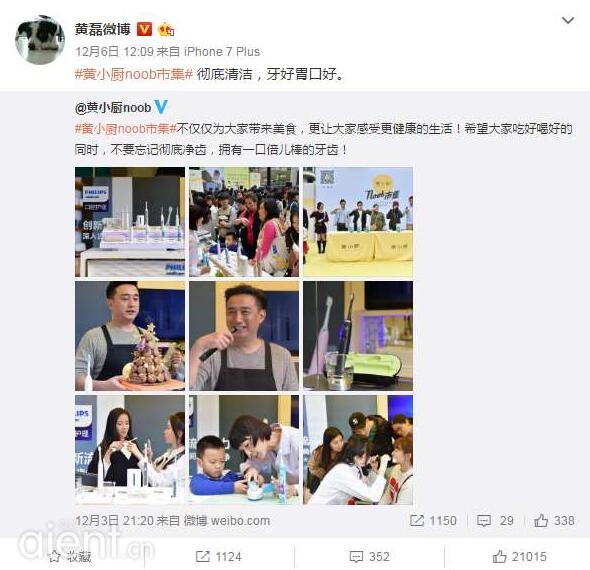
Task: Click the 黄磊微博 profile avatar
Action: point(40,40)
